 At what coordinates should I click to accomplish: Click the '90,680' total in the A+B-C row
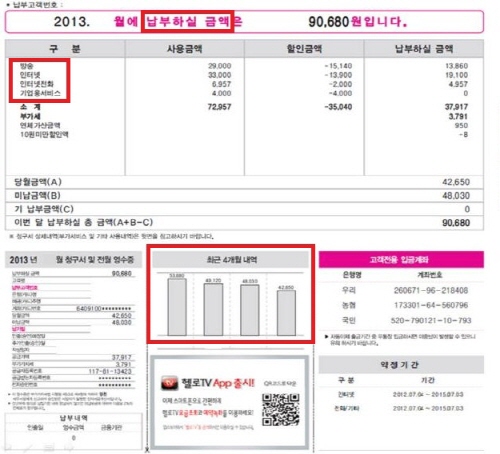click(456, 223)
